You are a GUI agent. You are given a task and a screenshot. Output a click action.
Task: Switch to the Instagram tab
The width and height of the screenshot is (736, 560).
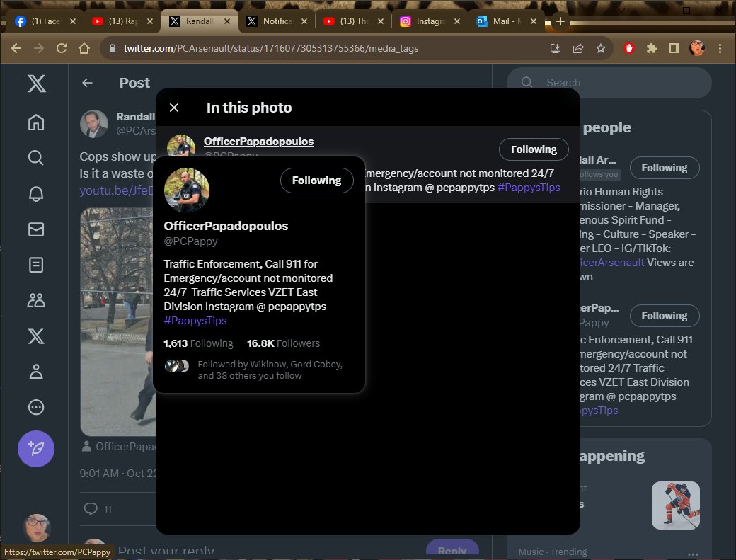[430, 21]
